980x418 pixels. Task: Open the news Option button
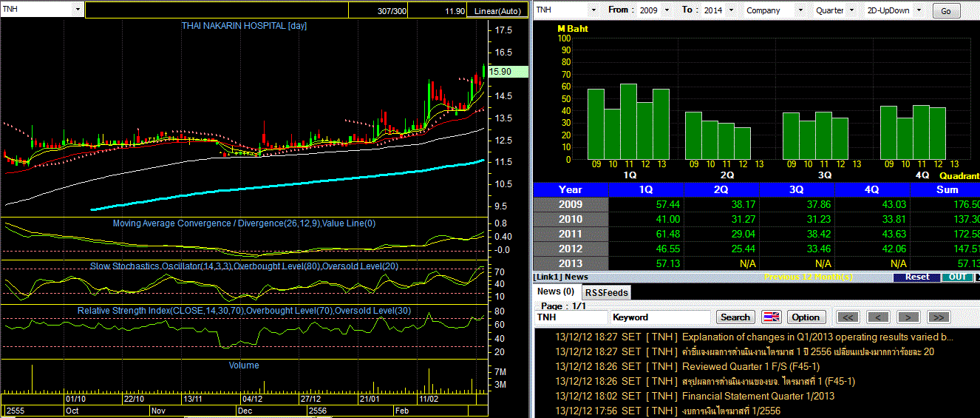click(x=806, y=317)
